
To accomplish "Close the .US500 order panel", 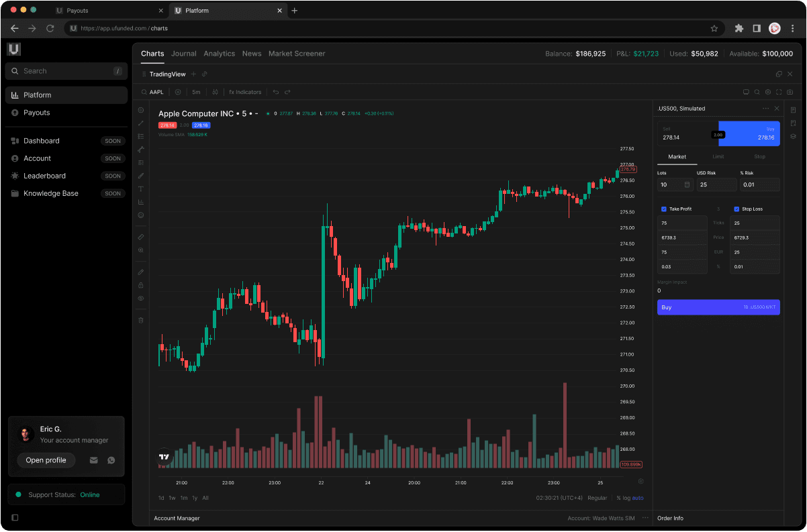I will [x=777, y=108].
